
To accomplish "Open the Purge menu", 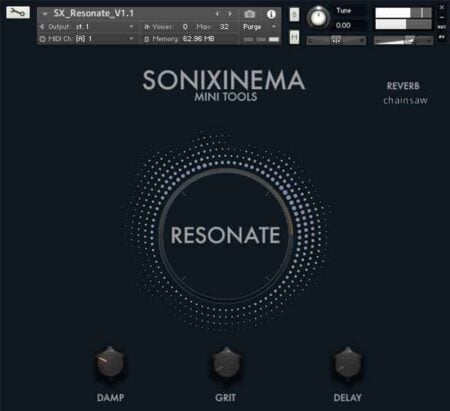I will 259,27.
